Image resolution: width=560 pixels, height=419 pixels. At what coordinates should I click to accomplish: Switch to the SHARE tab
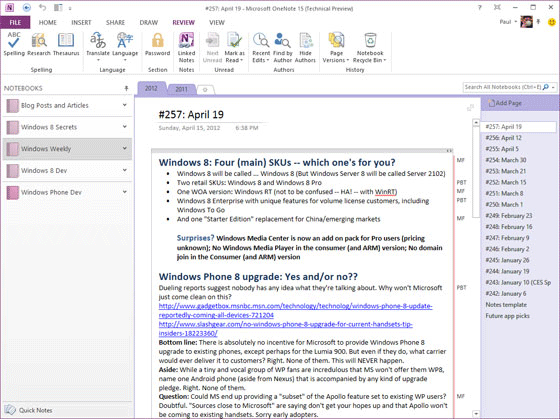[115, 23]
